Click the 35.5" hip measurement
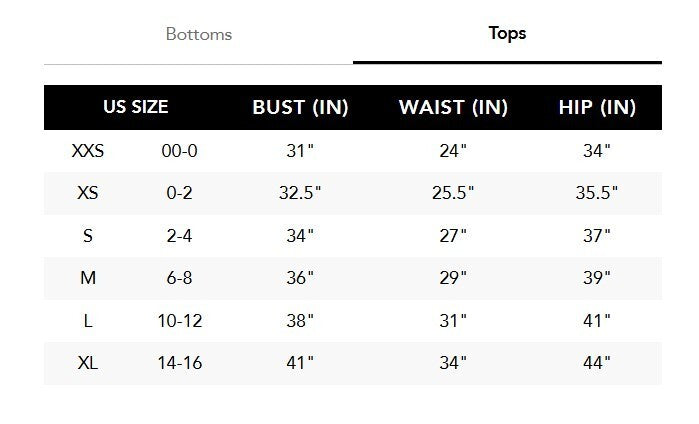Image resolution: width=699 pixels, height=424 pixels. coord(597,193)
